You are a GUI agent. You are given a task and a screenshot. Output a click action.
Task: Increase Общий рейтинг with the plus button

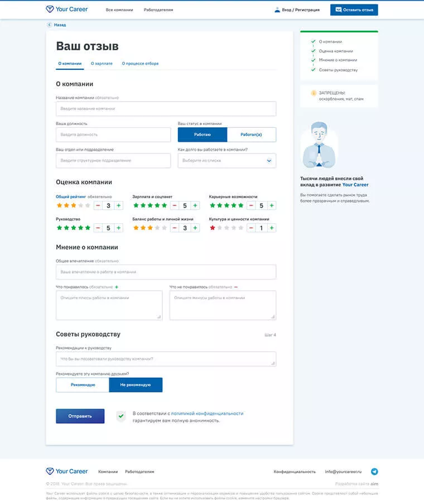pos(119,205)
